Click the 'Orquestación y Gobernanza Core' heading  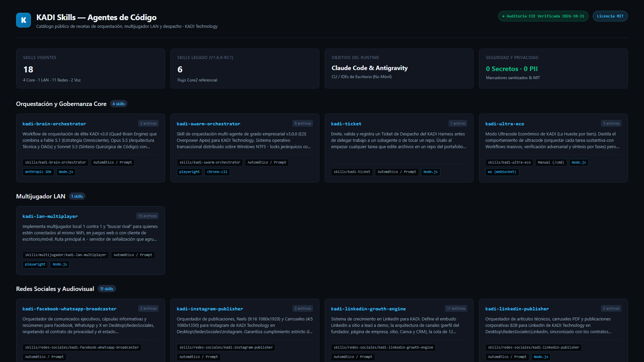click(x=61, y=104)
